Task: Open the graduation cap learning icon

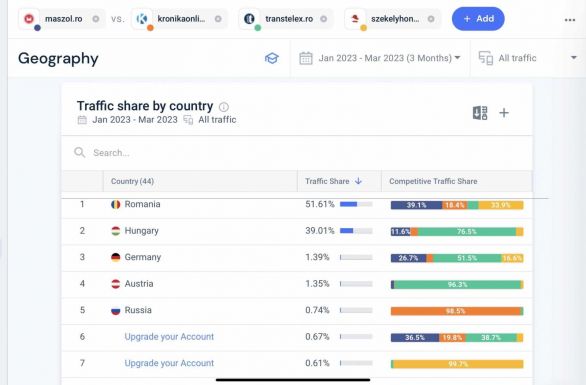Action: pos(272,58)
